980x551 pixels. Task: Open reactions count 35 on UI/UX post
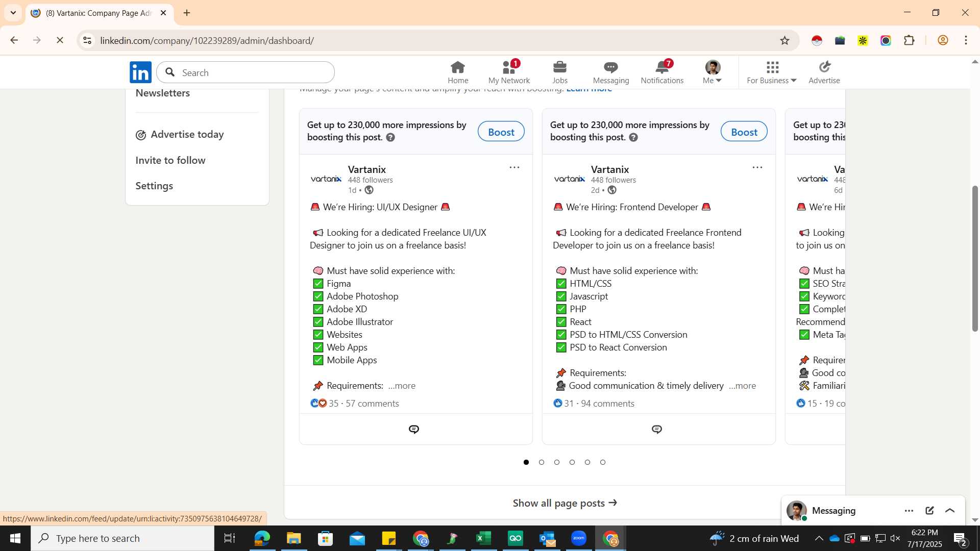(x=325, y=404)
